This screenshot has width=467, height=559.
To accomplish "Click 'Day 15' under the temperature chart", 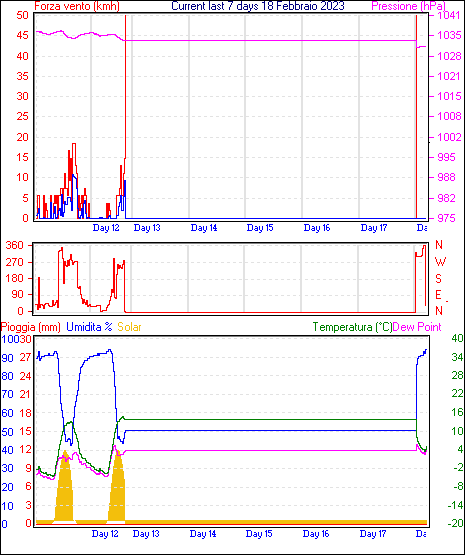I will pos(259,534).
